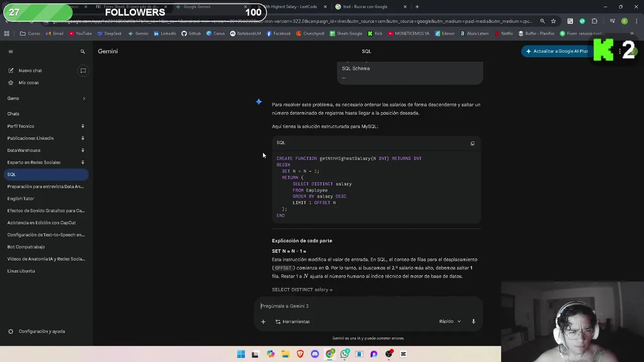The image size is (644, 362).
Task: Open the Chrome three-dot menu
Action: click(636, 21)
